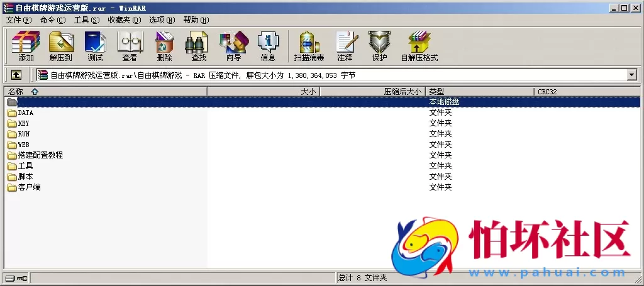Screen dimensions: 644x286
Task: Open the 命令(C) menu
Action: point(53,20)
